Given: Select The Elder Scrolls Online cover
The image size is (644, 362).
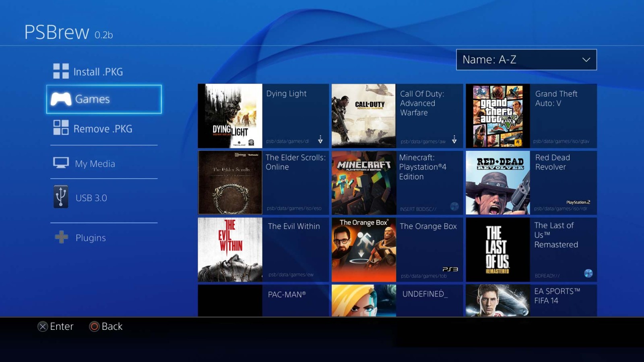Looking at the screenshot, I should click(x=230, y=183).
